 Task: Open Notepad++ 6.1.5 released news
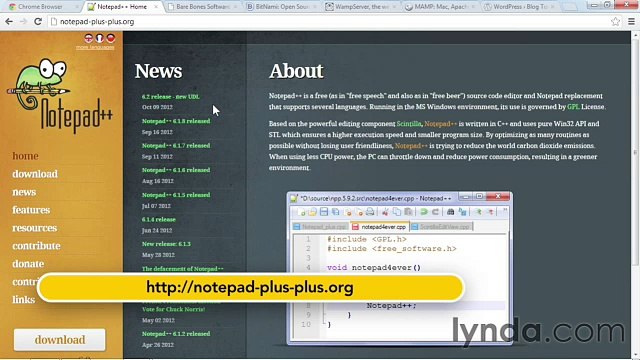176,195
